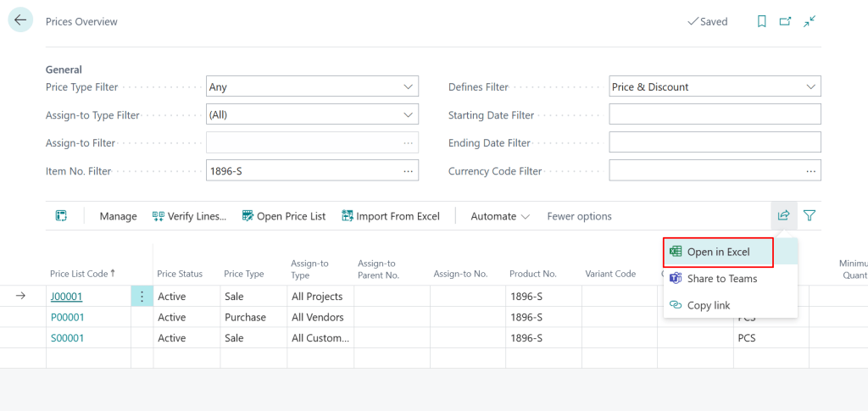Open row options for J00001
868x411 pixels.
point(142,297)
